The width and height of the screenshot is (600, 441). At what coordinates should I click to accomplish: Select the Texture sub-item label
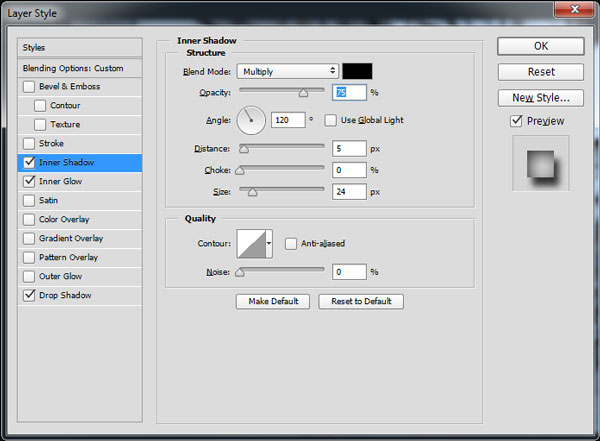[65, 124]
